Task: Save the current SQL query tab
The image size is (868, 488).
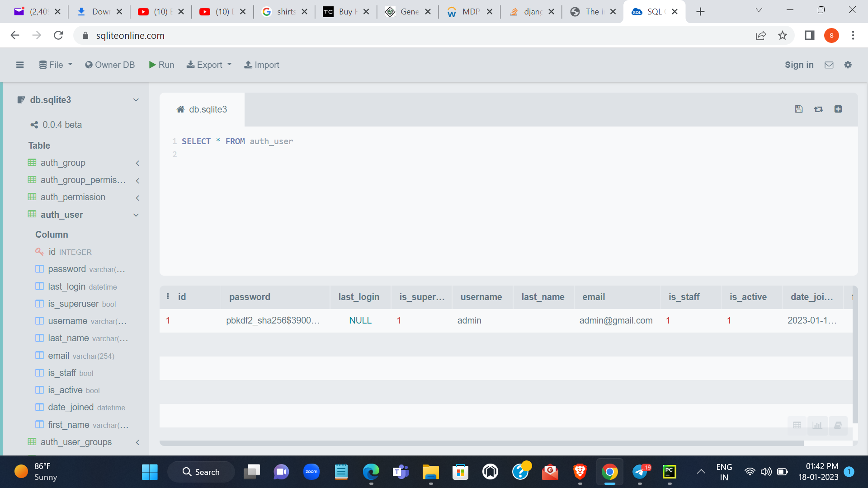Action: click(798, 109)
